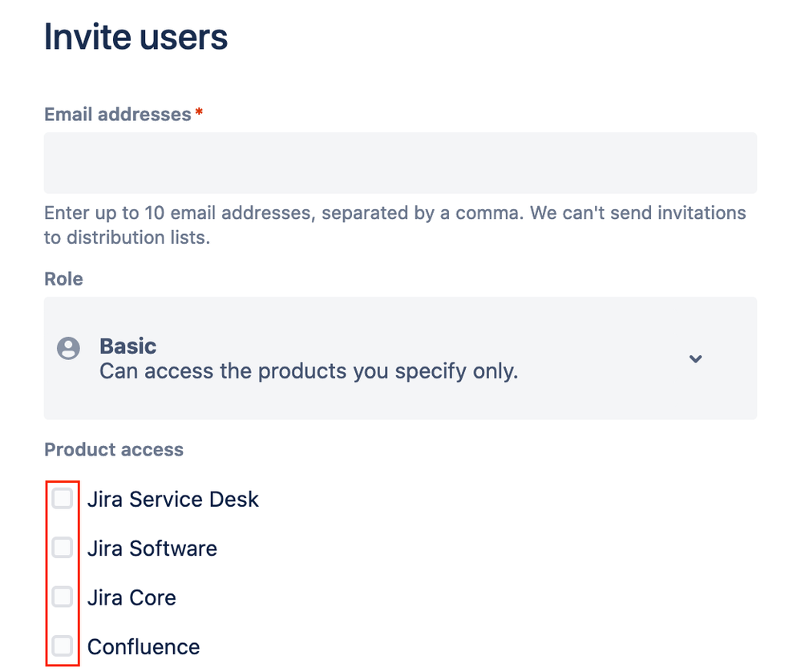
Task: Click the "Jira Software" label text
Action: pyautogui.click(x=152, y=549)
